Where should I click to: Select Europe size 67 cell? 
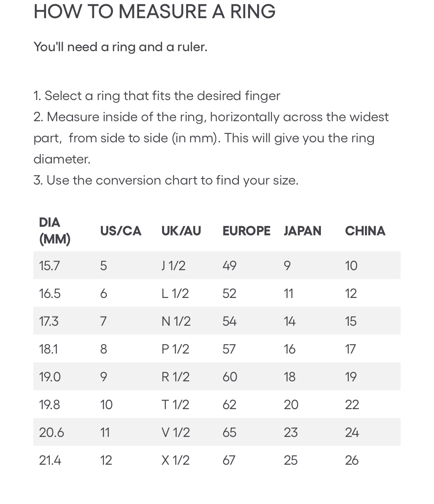click(x=229, y=460)
